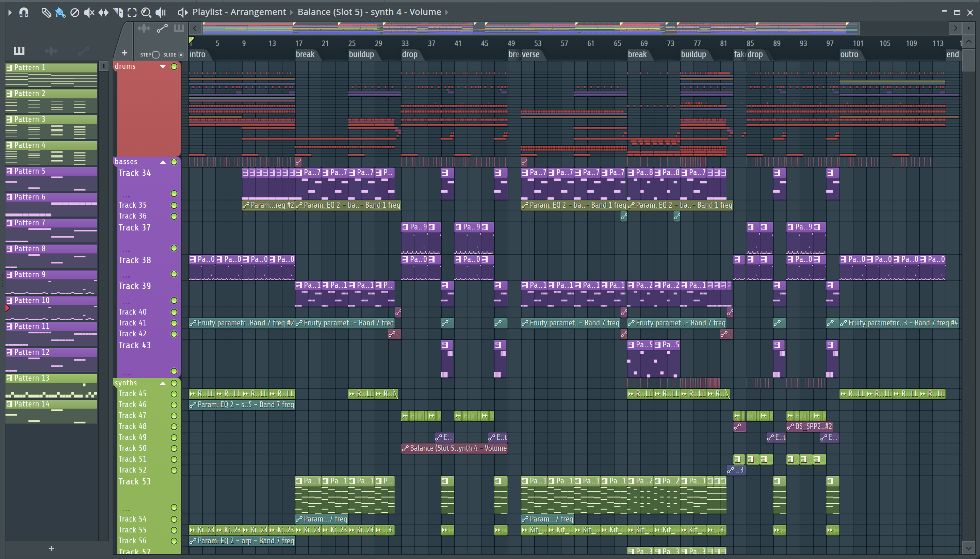
Task: Mute Track 45
Action: 174,394
